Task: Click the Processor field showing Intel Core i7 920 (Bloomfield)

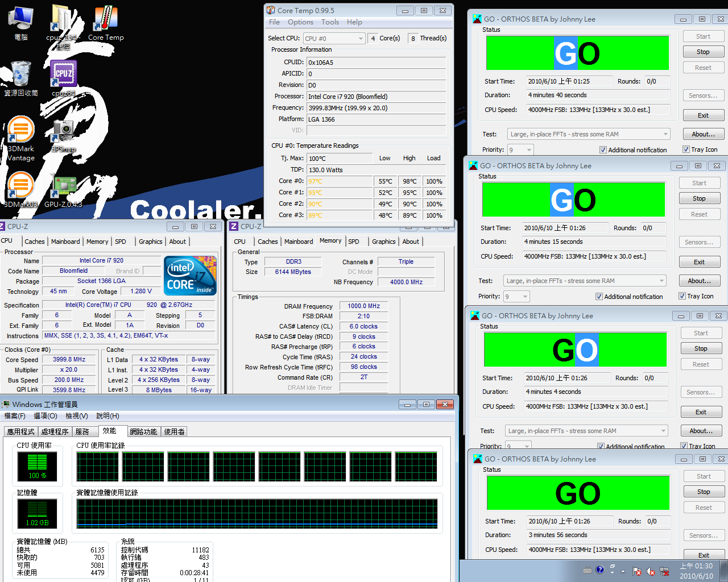Action: (x=376, y=97)
